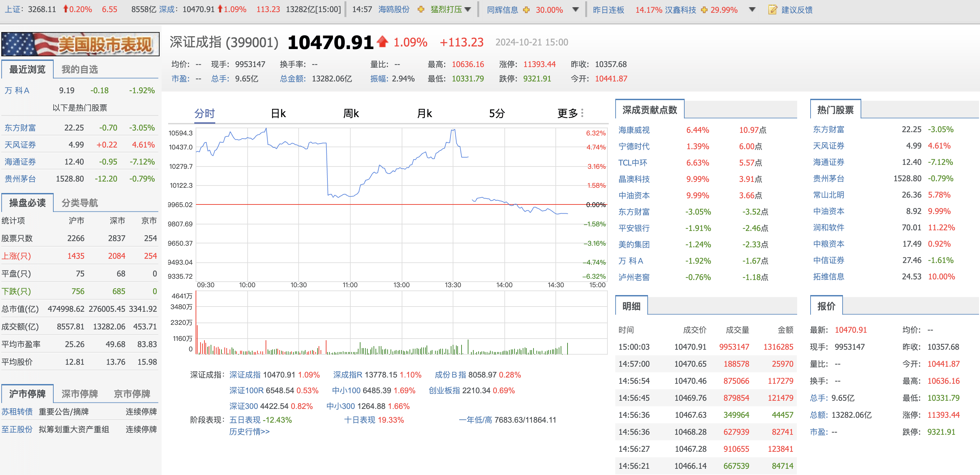Screen dimensions: 980x475
Task: Open 晶澳科技 in contribution points list
Action: coord(634,179)
